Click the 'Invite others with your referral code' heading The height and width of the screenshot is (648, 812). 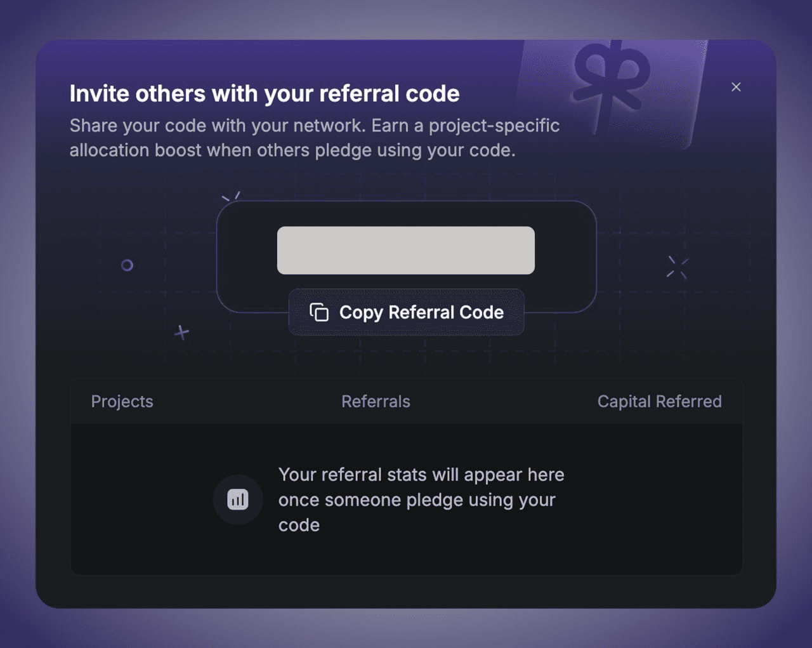[265, 93]
